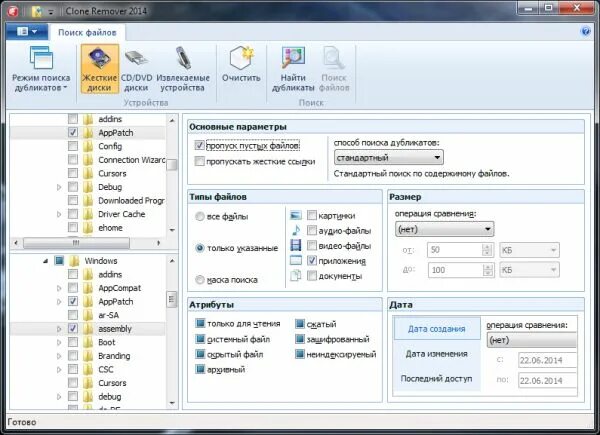Click the Очистить clear button
Viewport: 600px width, 435px height.
pyautogui.click(x=241, y=65)
